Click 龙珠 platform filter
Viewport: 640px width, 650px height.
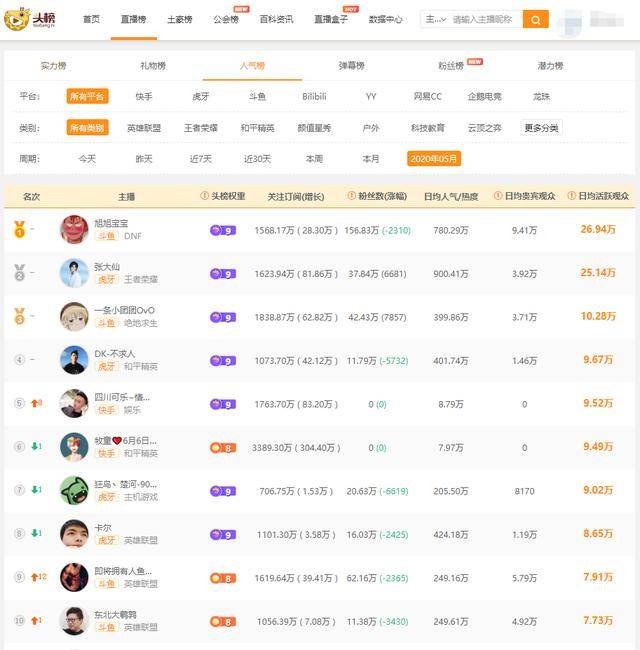(x=541, y=96)
